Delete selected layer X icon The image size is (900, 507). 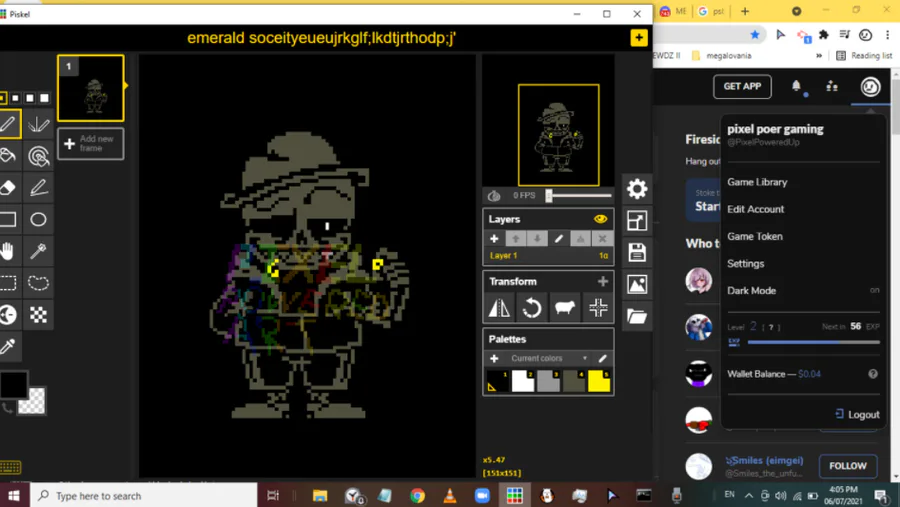point(602,239)
